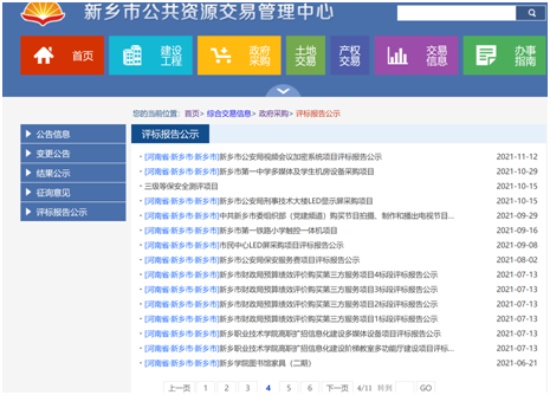Go to page 5
550x395 pixels.
289,388
